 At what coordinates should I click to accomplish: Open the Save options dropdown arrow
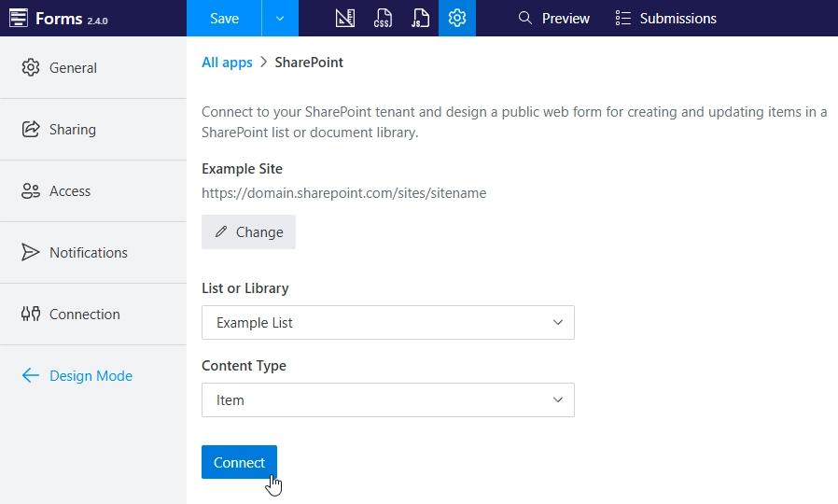point(280,18)
